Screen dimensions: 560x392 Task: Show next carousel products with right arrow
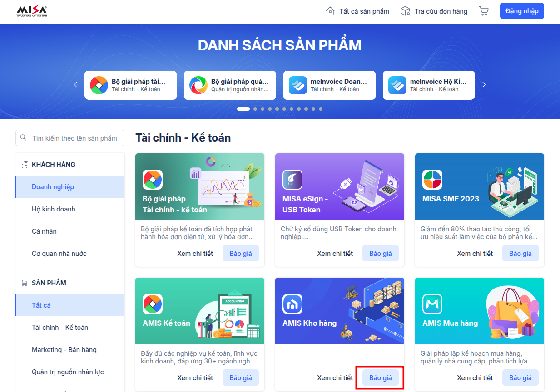[484, 84]
